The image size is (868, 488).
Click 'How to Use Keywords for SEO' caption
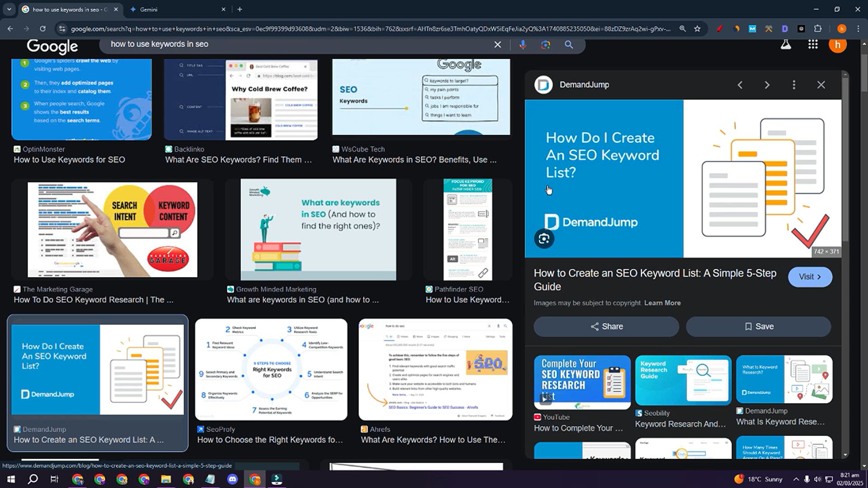point(69,160)
